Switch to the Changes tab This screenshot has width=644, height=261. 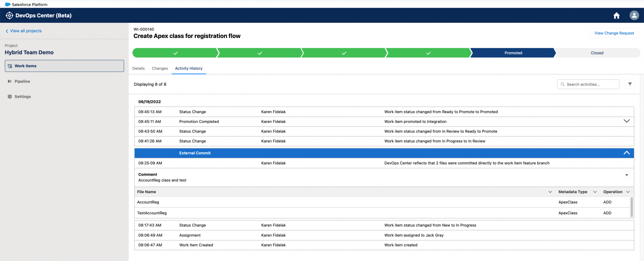point(160,68)
